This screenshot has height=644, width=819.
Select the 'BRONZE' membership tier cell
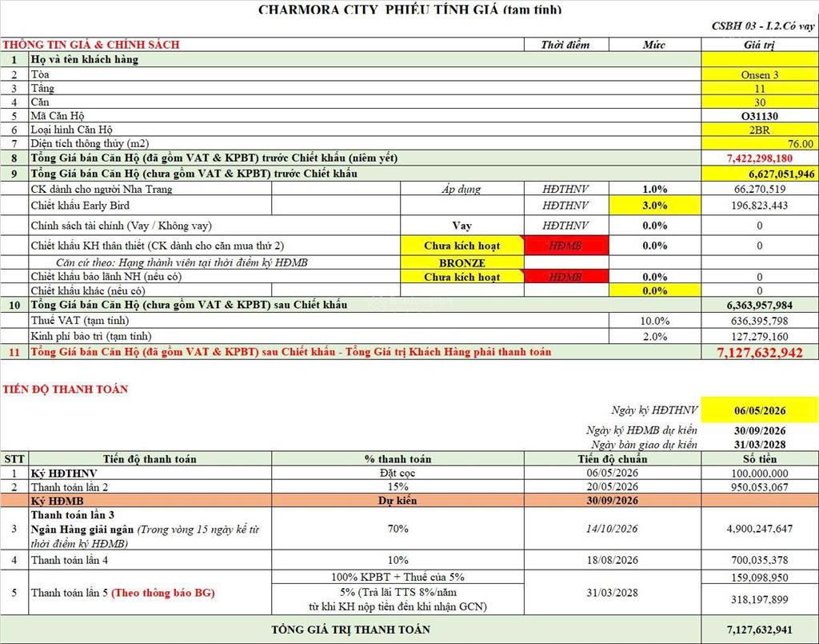[461, 262]
